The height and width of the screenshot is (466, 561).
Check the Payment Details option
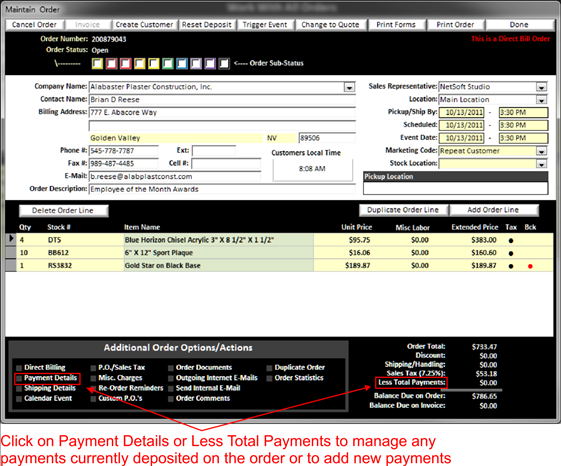pyautogui.click(x=19, y=378)
